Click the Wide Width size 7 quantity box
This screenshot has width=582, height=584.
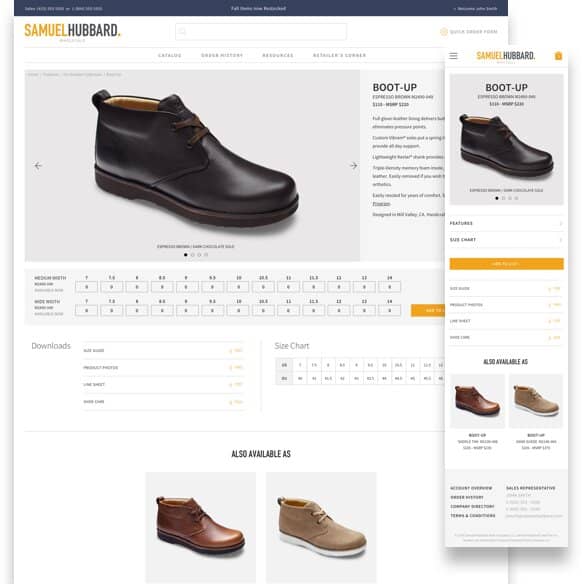tap(86, 311)
